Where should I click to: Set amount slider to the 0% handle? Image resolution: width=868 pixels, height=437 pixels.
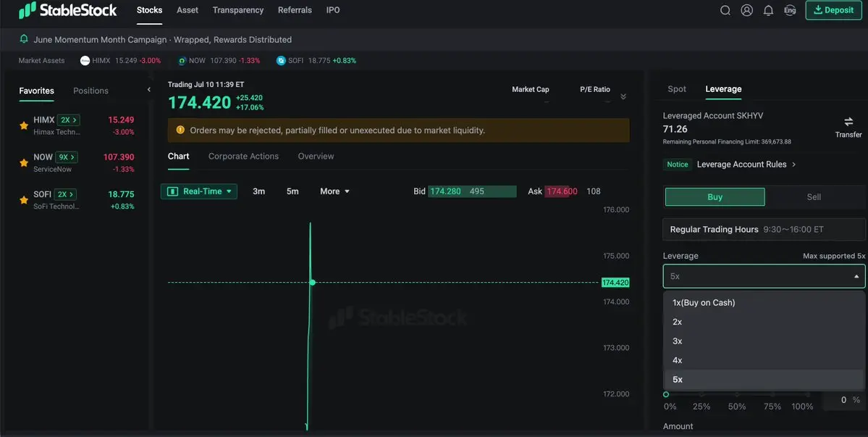(666, 394)
